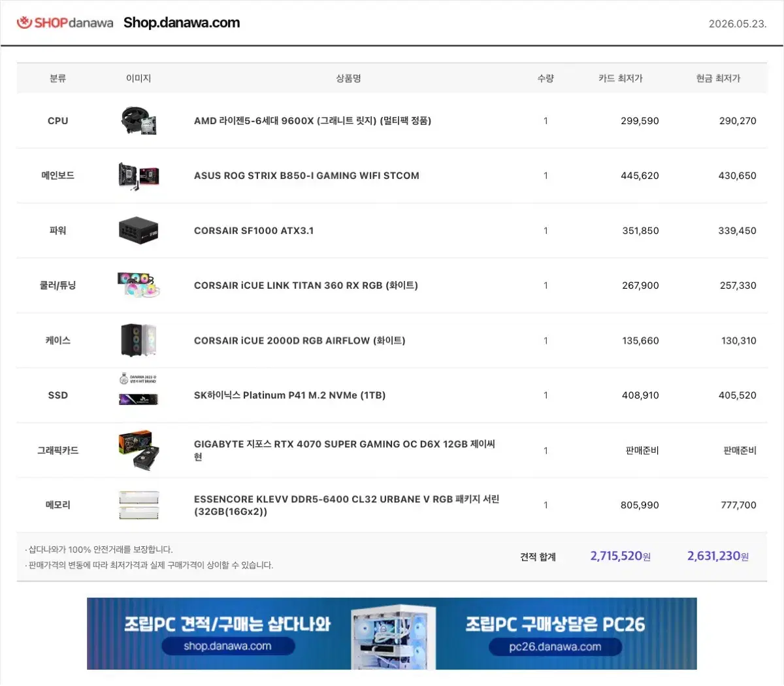Select the 메인보드 category cell
The width and height of the screenshot is (784, 686).
pos(57,176)
